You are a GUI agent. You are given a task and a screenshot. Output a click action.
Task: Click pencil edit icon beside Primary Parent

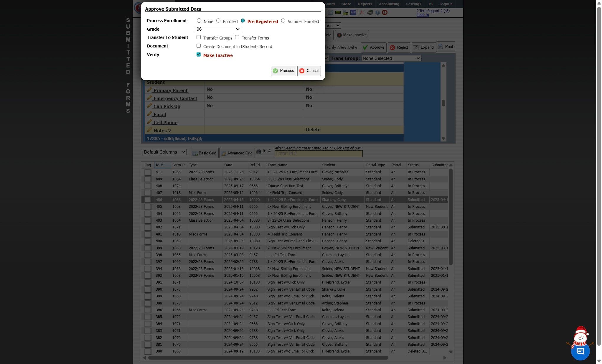point(149,90)
